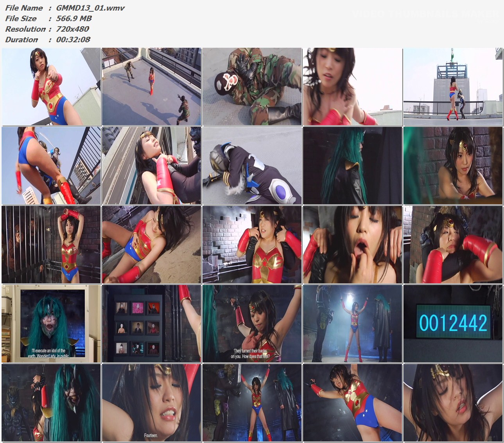
Task: Open thumbnail of heroine posing with raised fists
Action: pyautogui.click(x=51, y=86)
